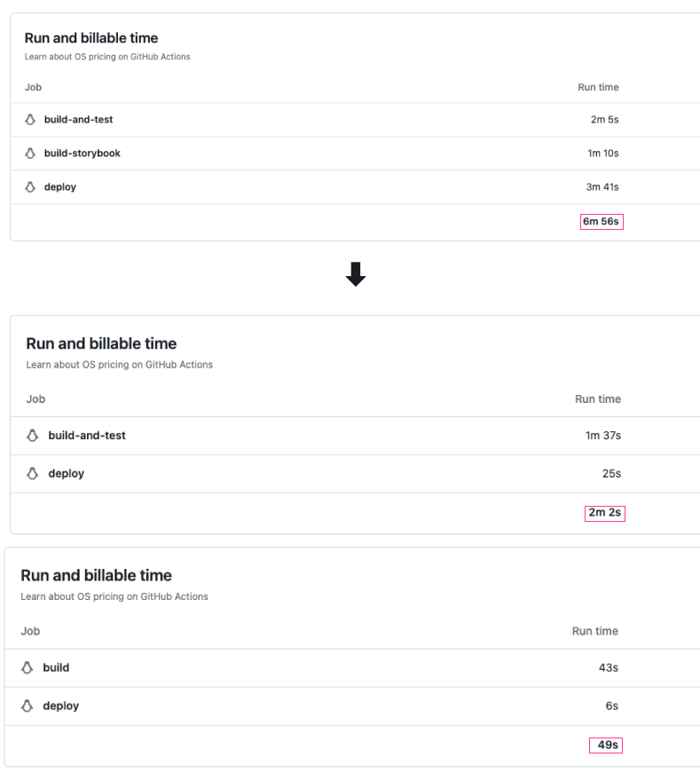
Task: Click highlighted 6m 56s total time
Action: pos(602,221)
